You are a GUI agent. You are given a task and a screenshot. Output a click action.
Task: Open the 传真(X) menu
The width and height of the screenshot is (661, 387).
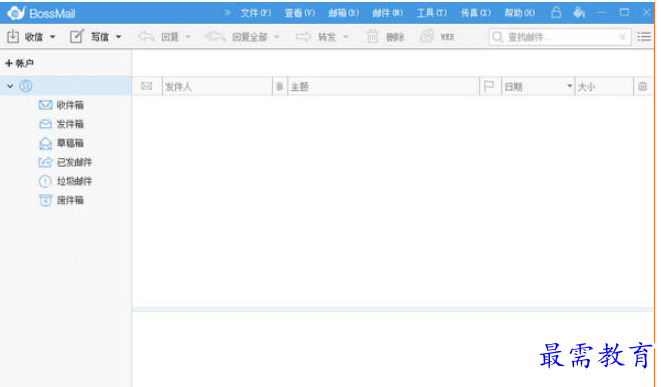[476, 13]
